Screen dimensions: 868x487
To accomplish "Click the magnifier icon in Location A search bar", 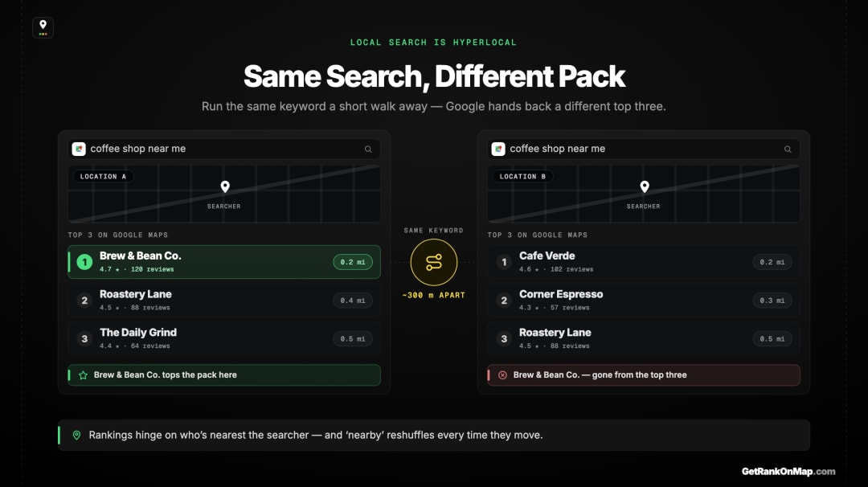I will [x=368, y=149].
